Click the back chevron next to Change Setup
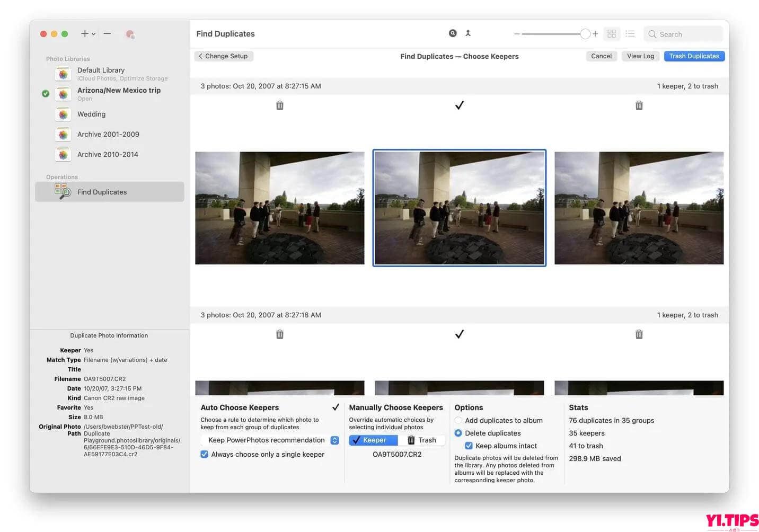 (x=200, y=56)
